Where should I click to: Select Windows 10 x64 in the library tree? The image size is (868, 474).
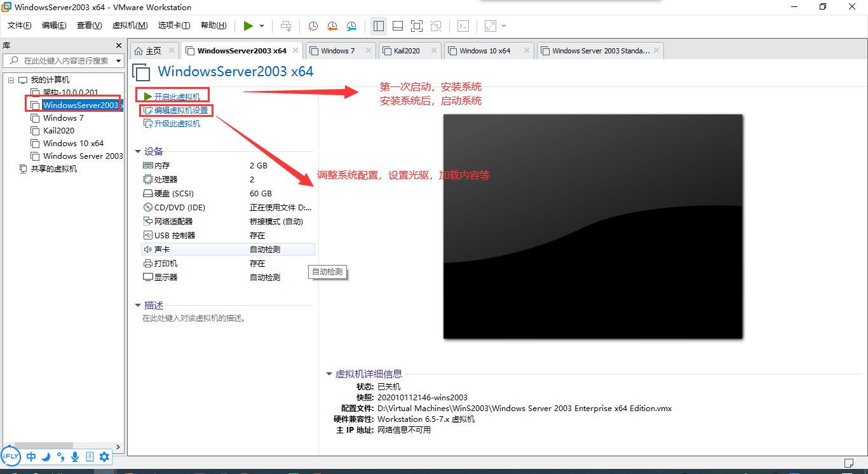(x=73, y=144)
